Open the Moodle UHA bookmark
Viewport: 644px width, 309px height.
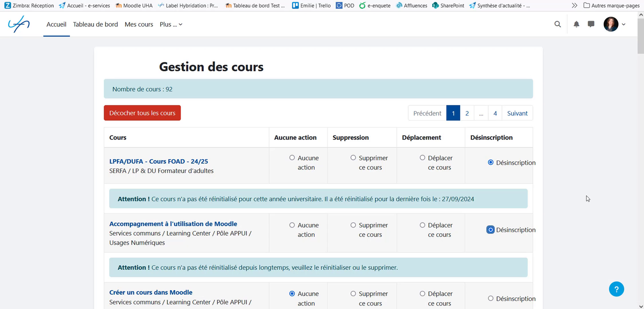[x=134, y=6]
